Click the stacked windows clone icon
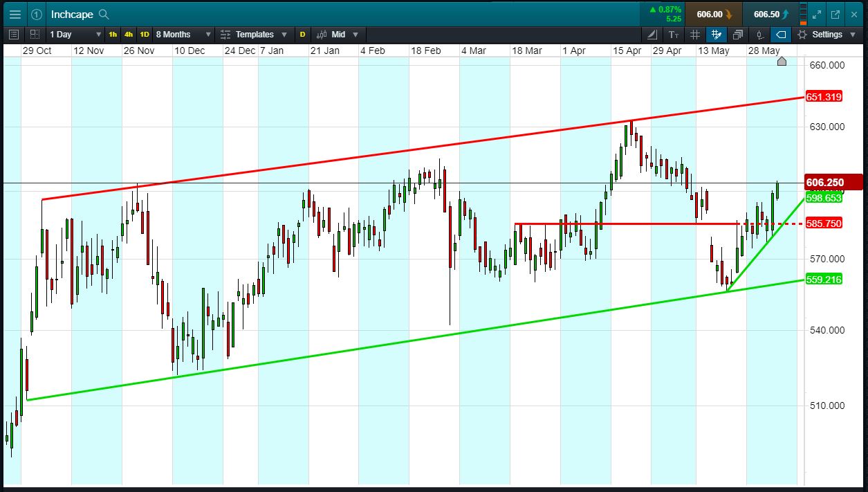 [x=738, y=34]
